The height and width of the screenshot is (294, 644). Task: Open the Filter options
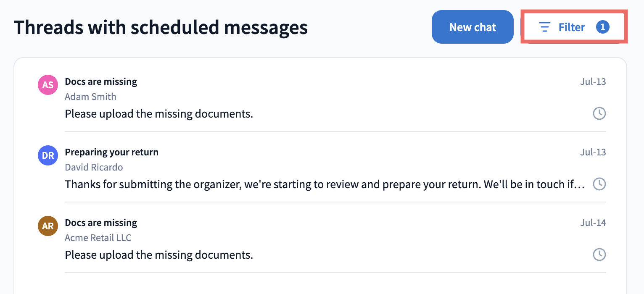click(x=574, y=27)
